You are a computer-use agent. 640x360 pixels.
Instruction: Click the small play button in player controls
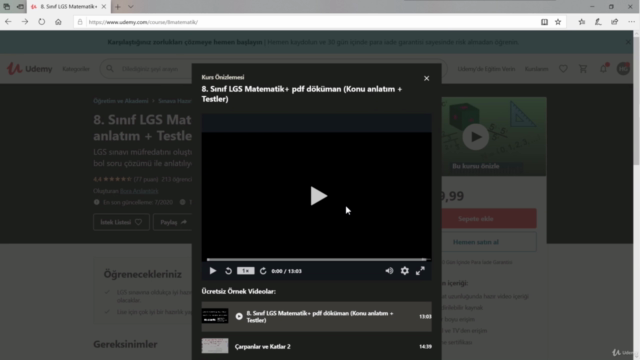click(x=213, y=271)
